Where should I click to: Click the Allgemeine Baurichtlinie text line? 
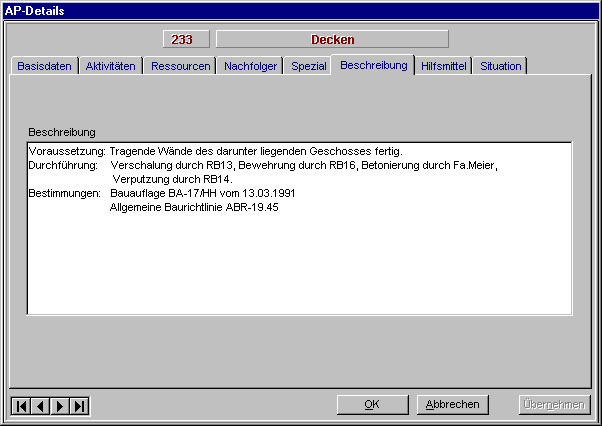pos(193,207)
